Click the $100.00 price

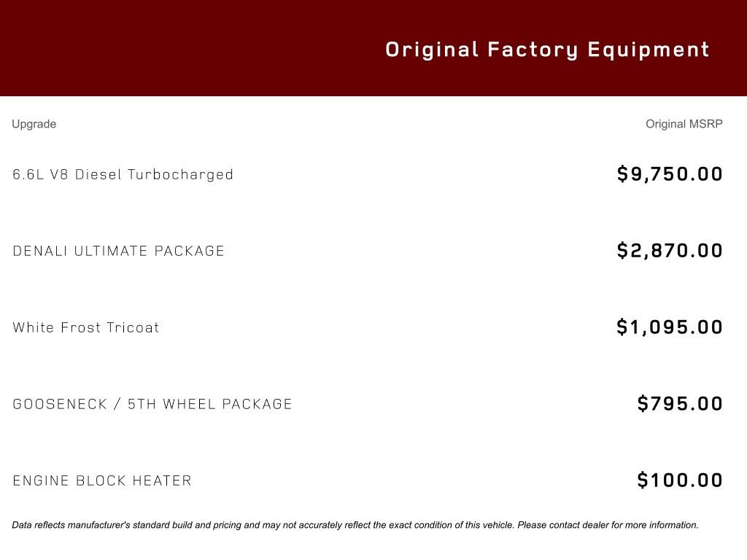(680, 481)
